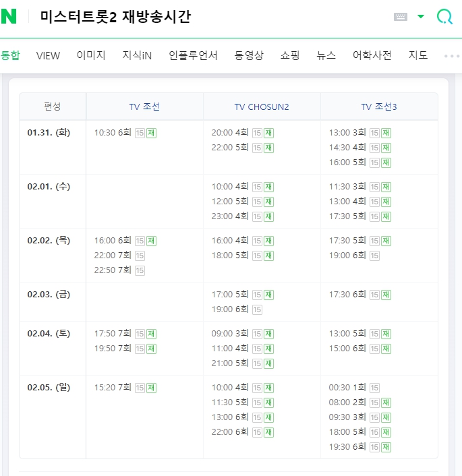Click the 18:00 5회 entry on 02.02
The height and width of the screenshot is (476, 462).
pos(230,256)
